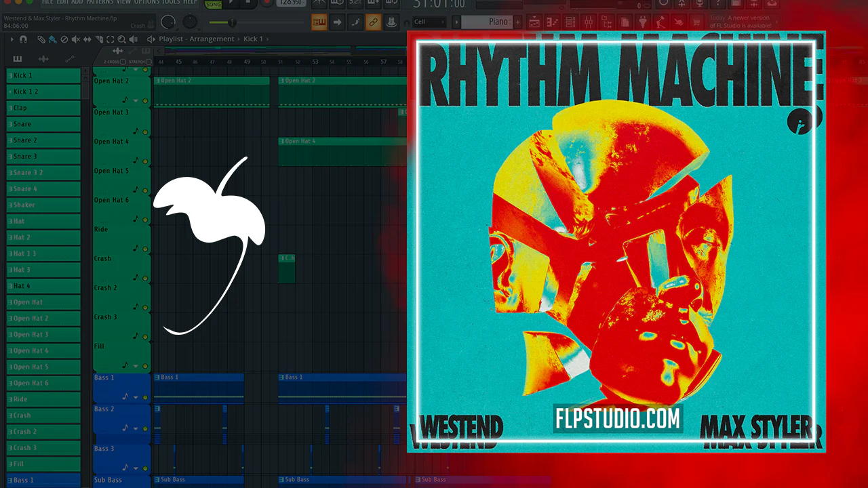Select the Delete tool in playlist toolbar

click(64, 39)
